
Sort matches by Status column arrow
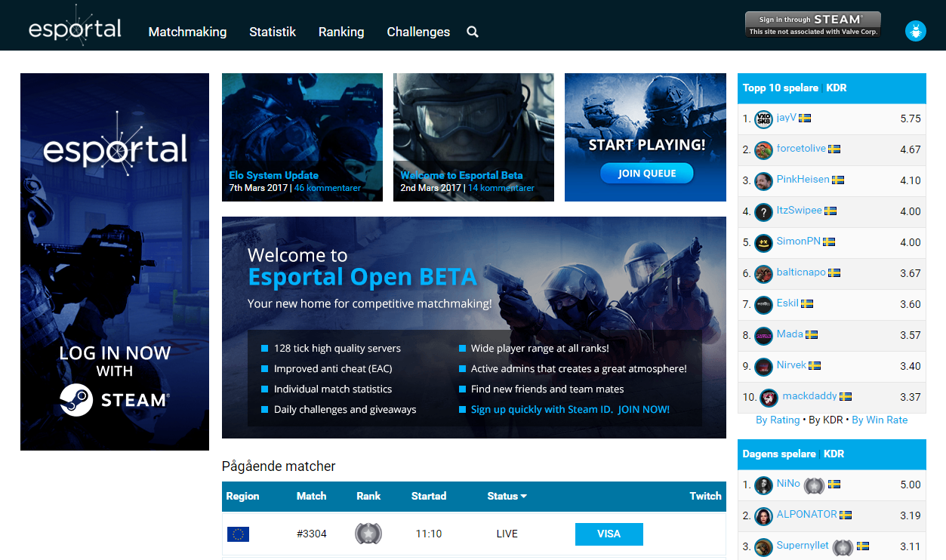tap(524, 497)
